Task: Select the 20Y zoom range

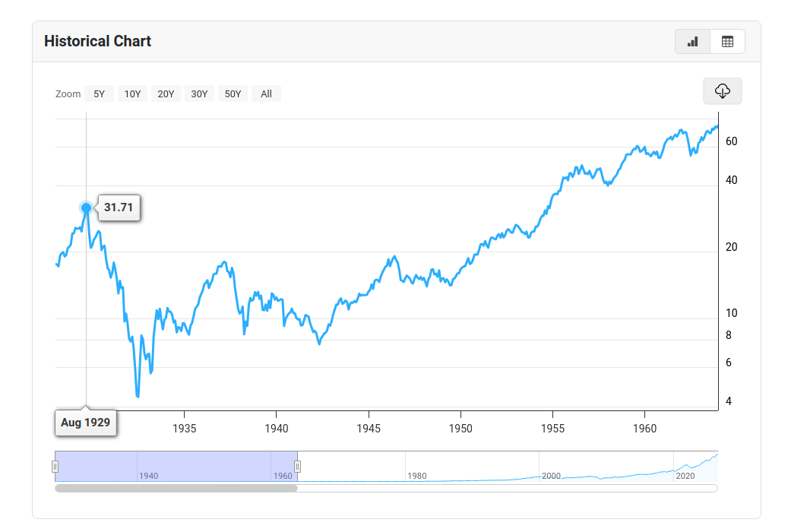Action: [166, 94]
